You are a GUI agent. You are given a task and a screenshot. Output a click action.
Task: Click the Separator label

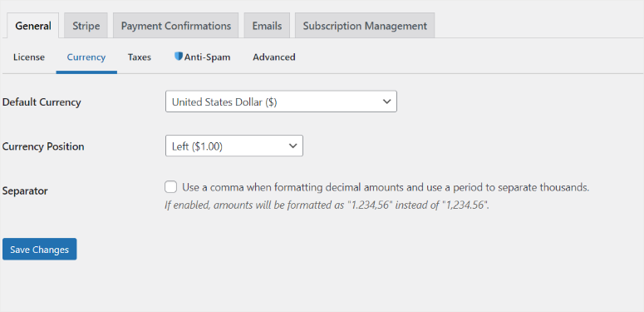pos(25,191)
